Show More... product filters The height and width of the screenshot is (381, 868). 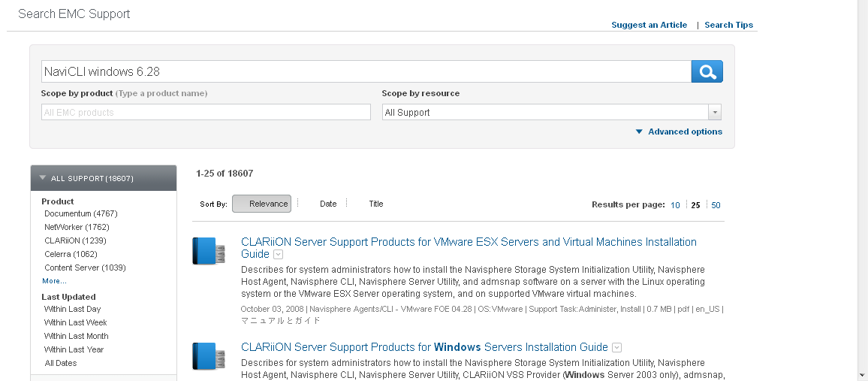pyautogui.click(x=54, y=281)
